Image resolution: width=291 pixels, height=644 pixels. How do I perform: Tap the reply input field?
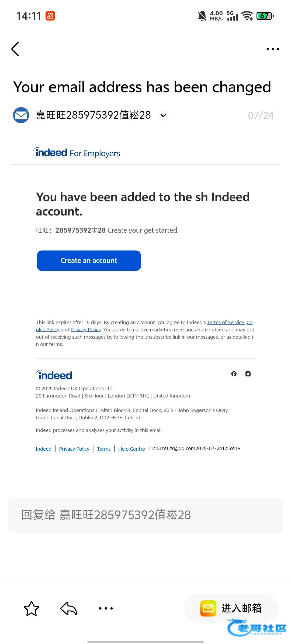(145, 515)
